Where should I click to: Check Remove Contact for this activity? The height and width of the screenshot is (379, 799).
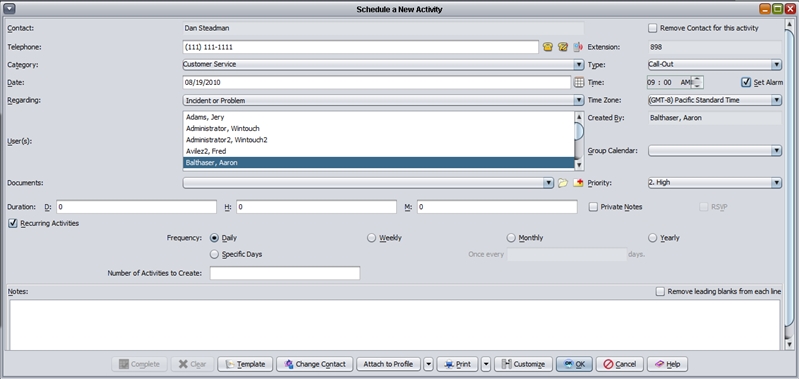coord(653,28)
